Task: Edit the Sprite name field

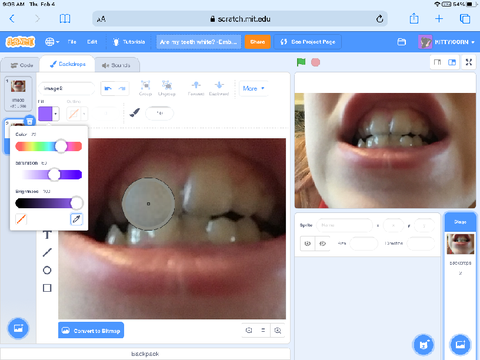Action: (344, 225)
